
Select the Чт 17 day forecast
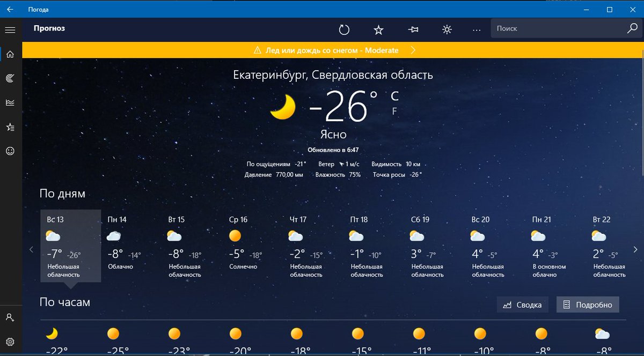click(x=313, y=246)
